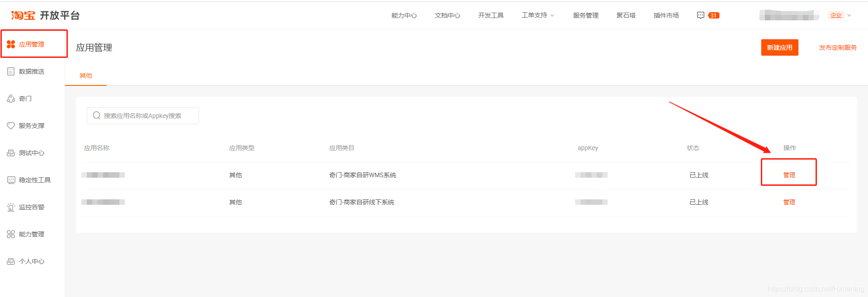The height and width of the screenshot is (297, 868).
Task: Click the 操作 column header
Action: click(x=790, y=148)
